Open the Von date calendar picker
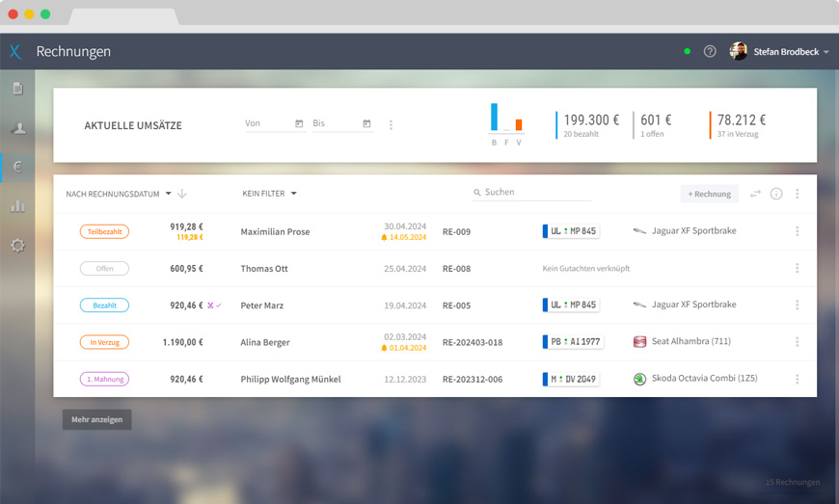Screen dimensions: 839x504 [x=299, y=123]
